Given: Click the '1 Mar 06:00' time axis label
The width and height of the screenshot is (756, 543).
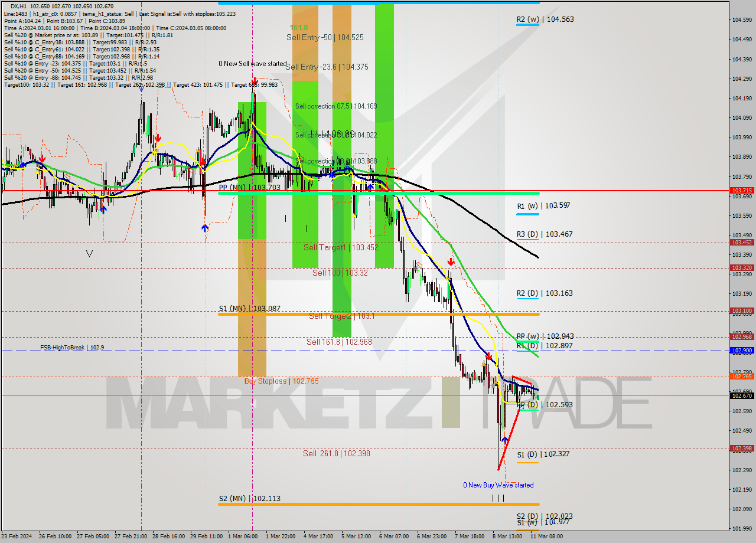Looking at the screenshot, I should click(242, 537).
